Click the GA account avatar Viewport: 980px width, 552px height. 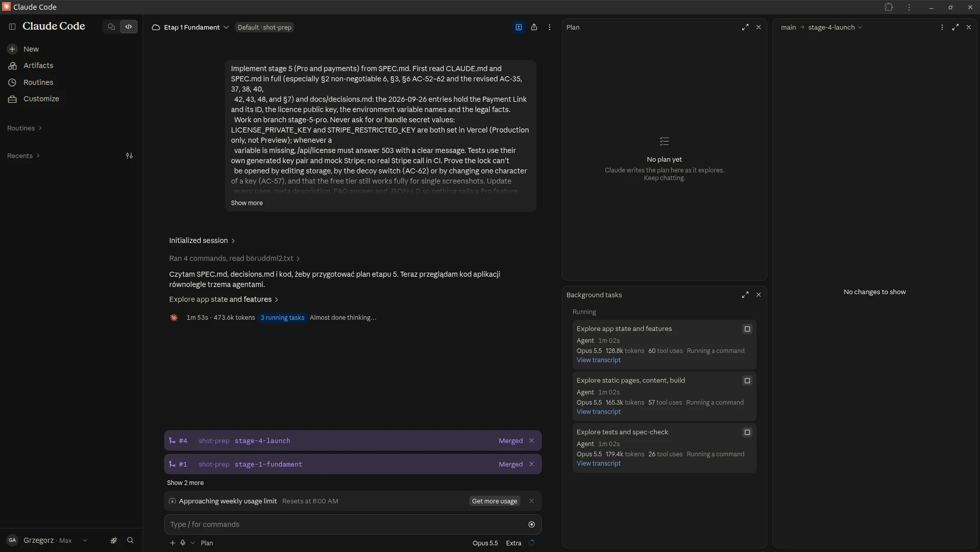[12, 540]
